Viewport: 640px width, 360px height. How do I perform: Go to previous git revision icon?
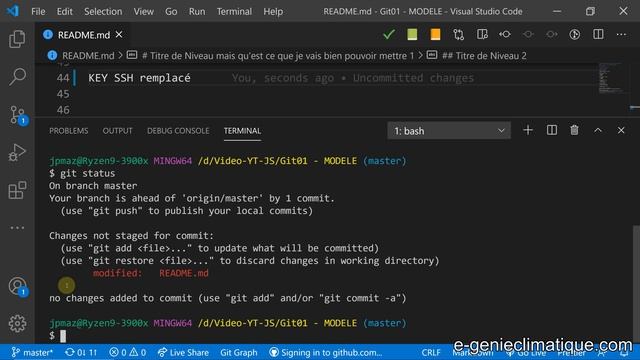pos(505,34)
